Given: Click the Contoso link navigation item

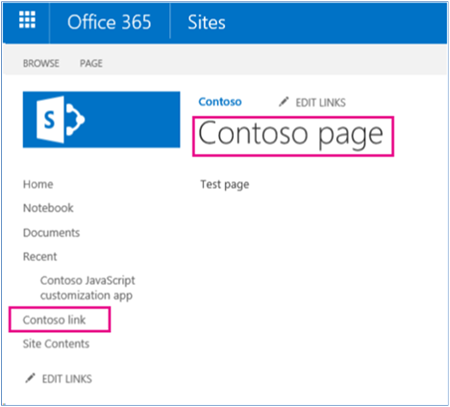Looking at the screenshot, I should click(54, 320).
